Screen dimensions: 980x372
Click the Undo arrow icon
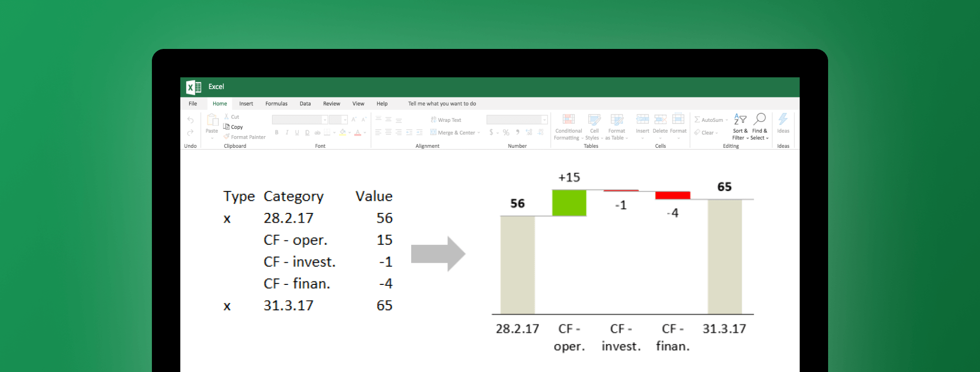click(x=190, y=120)
